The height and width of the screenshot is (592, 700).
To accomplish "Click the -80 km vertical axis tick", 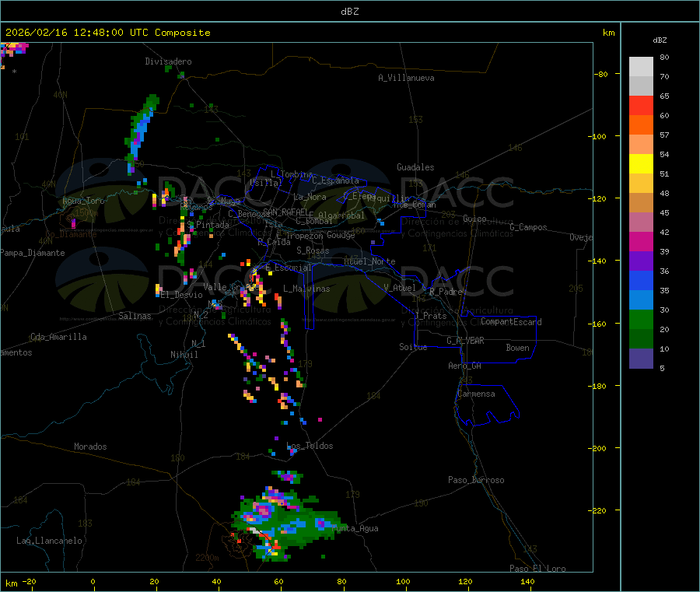I will (x=601, y=74).
